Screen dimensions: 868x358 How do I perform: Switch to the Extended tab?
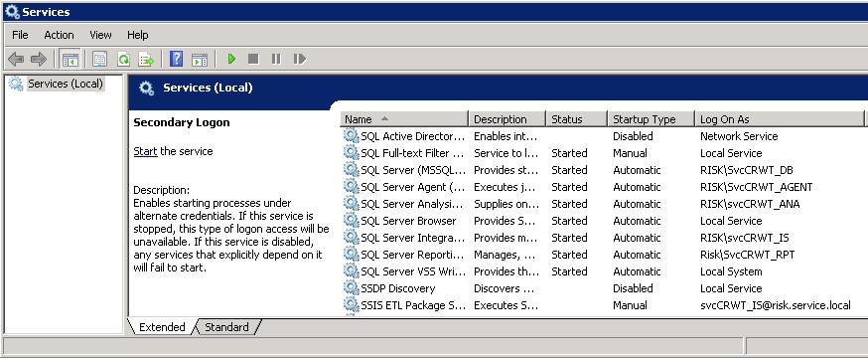click(x=162, y=327)
